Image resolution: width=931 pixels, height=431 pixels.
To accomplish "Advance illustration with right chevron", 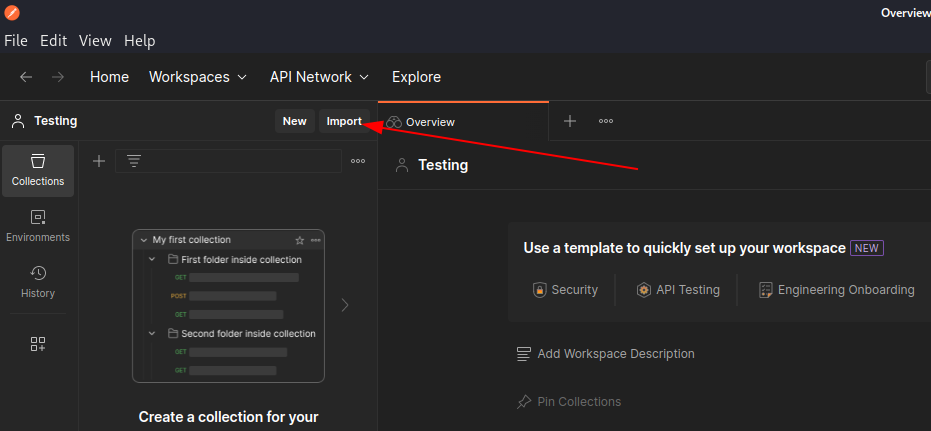I will tap(345, 305).
